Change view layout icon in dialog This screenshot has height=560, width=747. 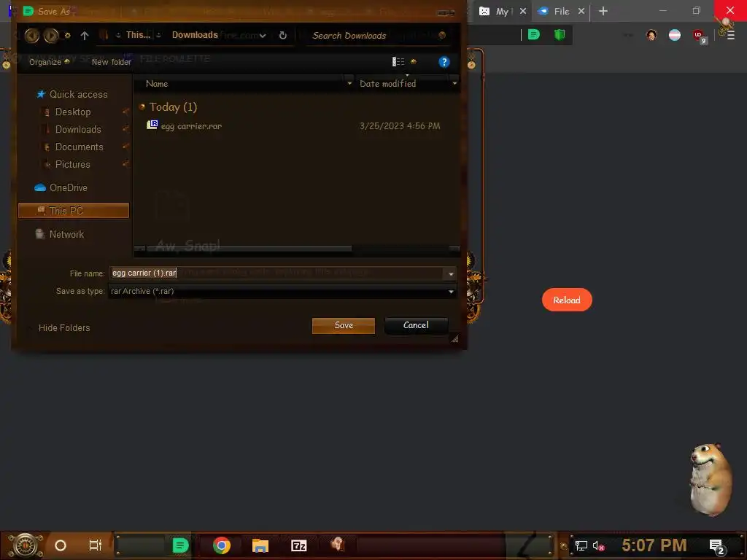click(398, 61)
